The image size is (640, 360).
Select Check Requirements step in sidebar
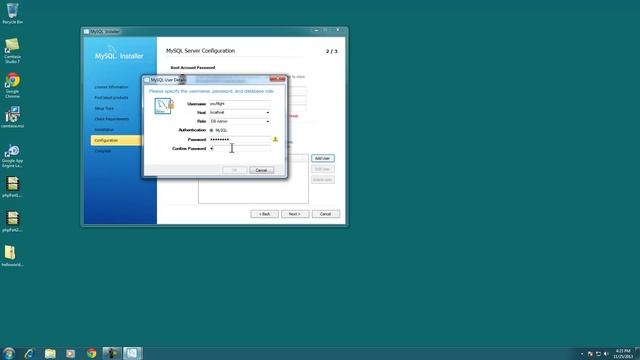112,119
